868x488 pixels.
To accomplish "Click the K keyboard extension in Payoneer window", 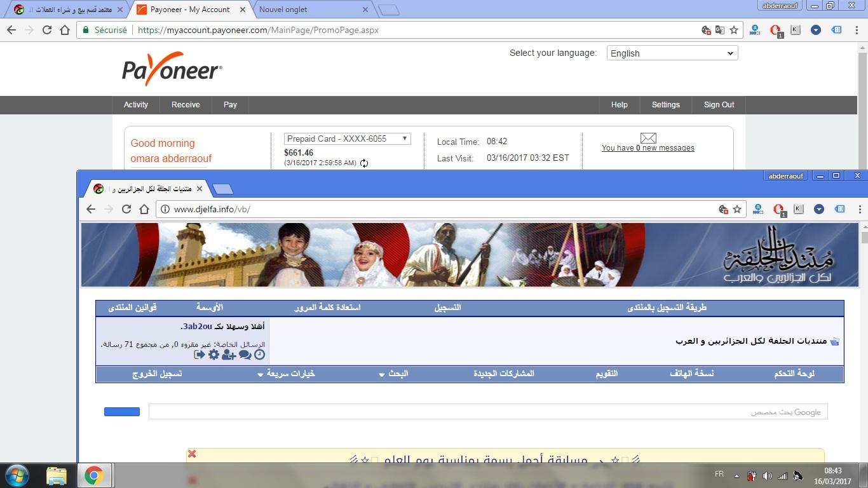I will pos(796,30).
